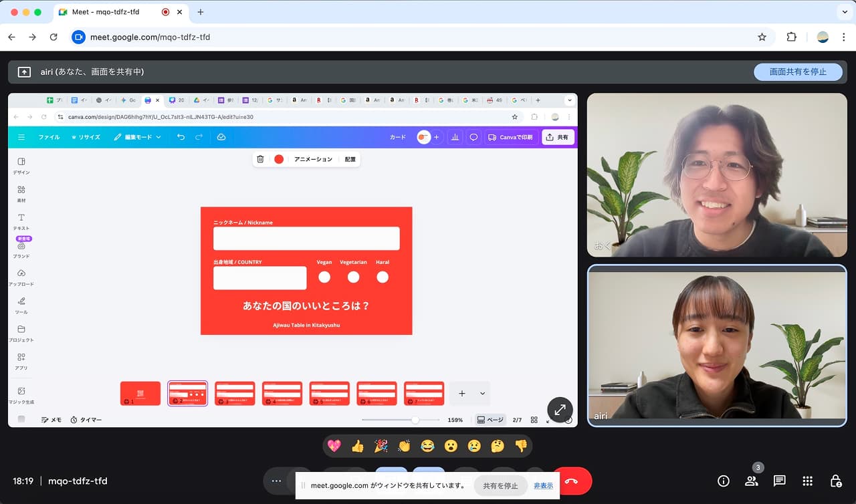This screenshot has width=856, height=504.
Task: Send the heart emoji reaction
Action: tap(334, 446)
